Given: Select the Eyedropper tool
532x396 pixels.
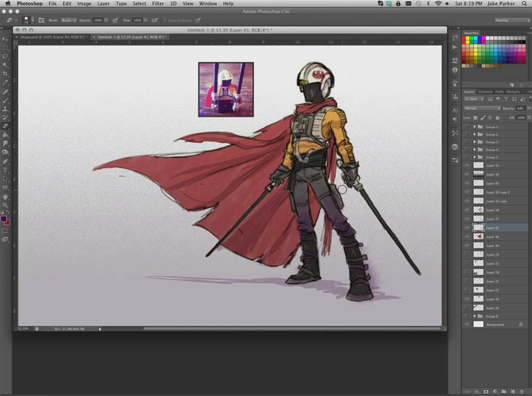Looking at the screenshot, I should point(5,82).
